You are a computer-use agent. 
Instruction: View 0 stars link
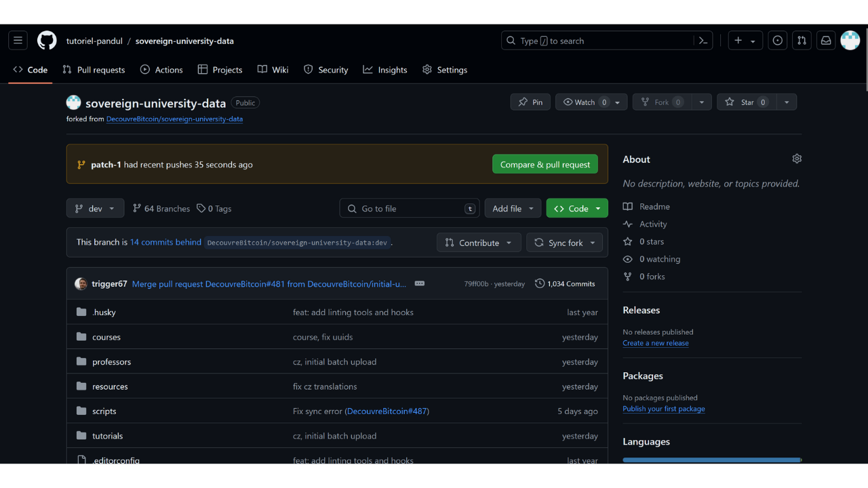tap(644, 242)
